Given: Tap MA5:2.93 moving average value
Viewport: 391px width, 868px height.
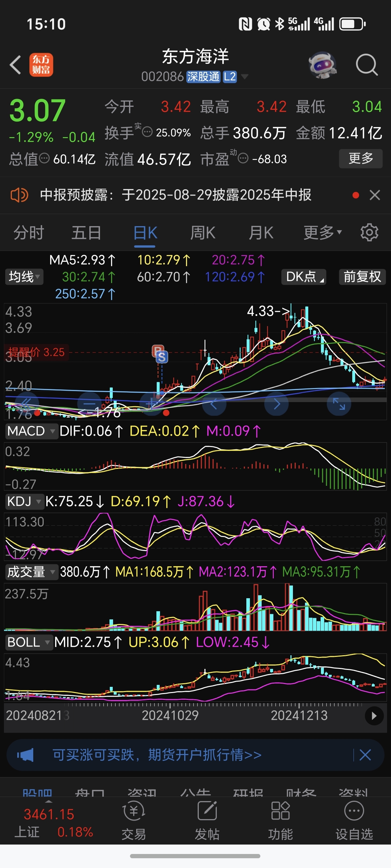Looking at the screenshot, I should tap(82, 260).
